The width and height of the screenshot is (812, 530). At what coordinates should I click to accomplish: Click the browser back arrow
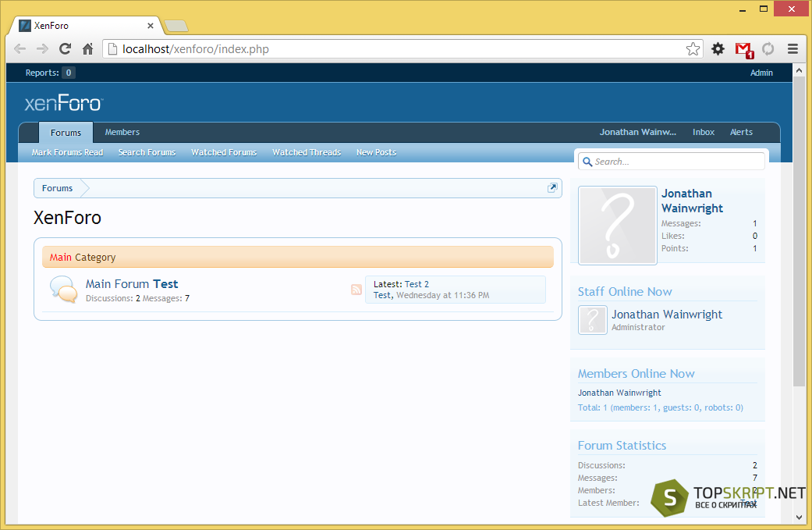point(20,48)
